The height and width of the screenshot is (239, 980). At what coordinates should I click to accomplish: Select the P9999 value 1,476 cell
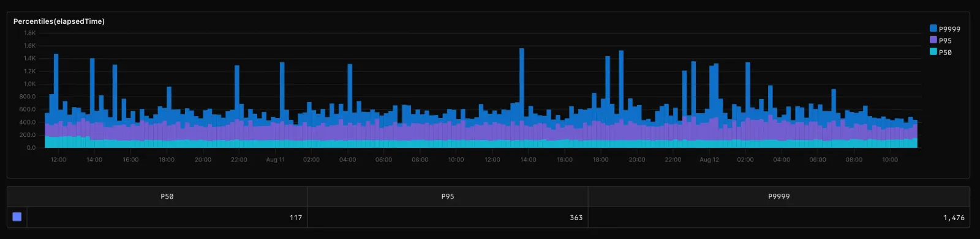778,217
